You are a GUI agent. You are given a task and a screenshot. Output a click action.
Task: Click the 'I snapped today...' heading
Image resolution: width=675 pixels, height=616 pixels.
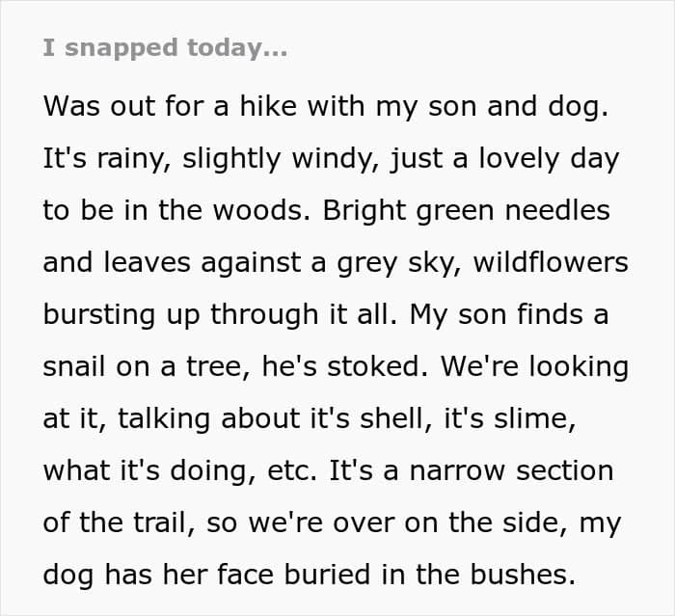coord(164,49)
